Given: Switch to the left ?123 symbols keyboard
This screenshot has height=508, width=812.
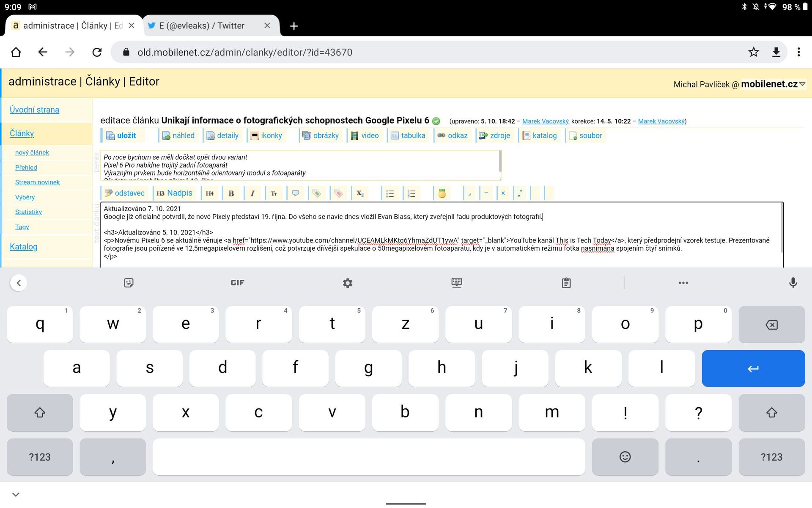Looking at the screenshot, I should pos(40,457).
